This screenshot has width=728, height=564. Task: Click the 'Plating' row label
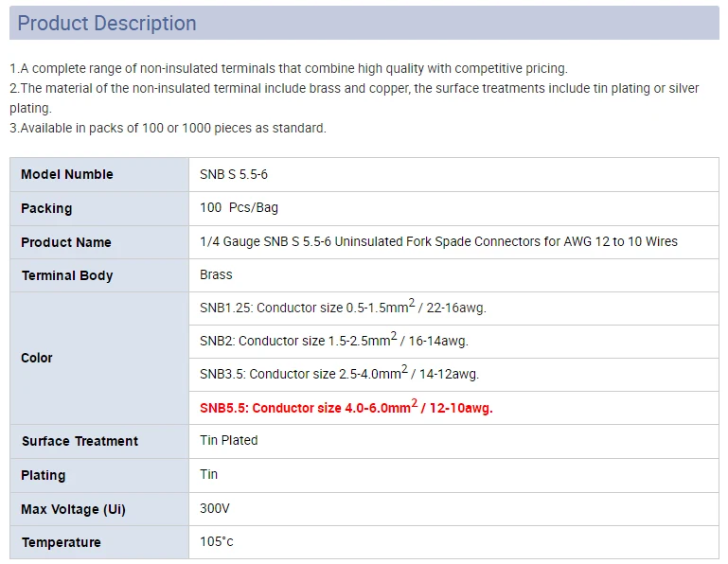pyautogui.click(x=44, y=475)
